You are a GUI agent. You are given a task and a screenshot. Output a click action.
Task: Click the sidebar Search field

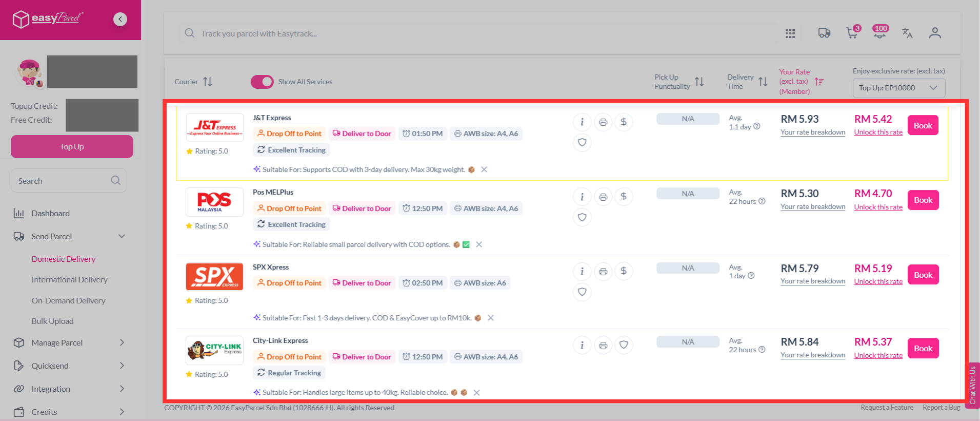pyautogui.click(x=69, y=181)
